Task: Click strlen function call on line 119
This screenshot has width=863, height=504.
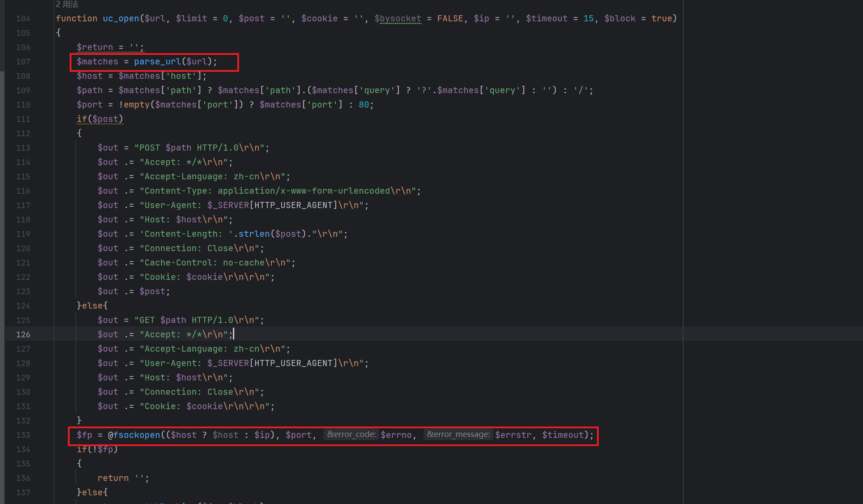Action: 254,234
